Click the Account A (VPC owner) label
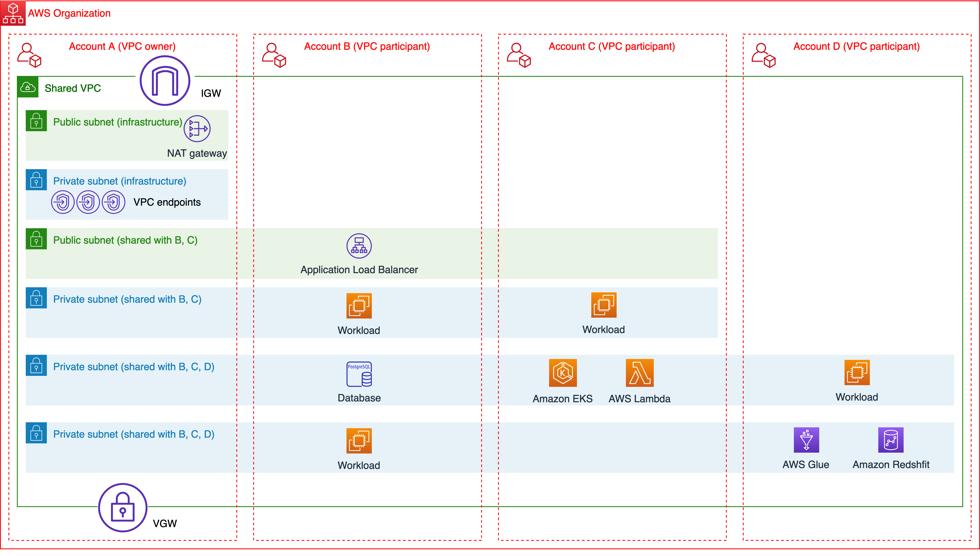The image size is (980, 556). [x=122, y=46]
